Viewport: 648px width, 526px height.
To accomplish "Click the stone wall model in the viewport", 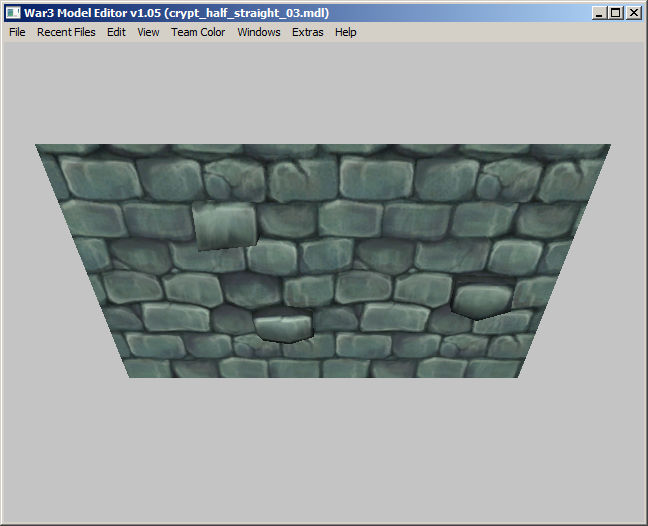I will coord(323,261).
